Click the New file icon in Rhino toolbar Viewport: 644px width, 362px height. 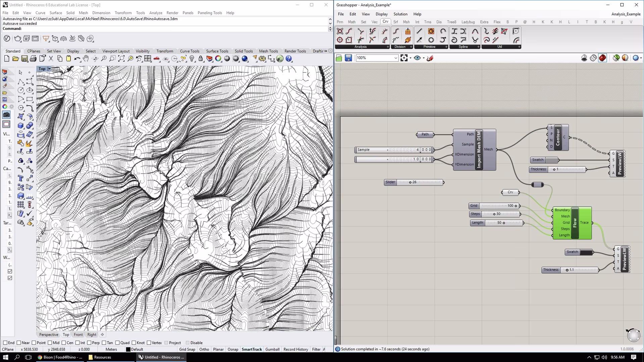[7, 59]
